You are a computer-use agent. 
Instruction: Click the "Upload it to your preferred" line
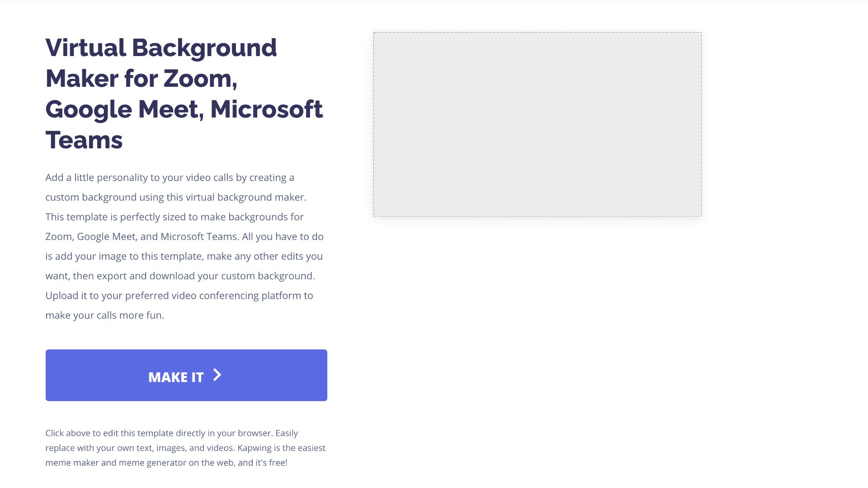(179, 296)
